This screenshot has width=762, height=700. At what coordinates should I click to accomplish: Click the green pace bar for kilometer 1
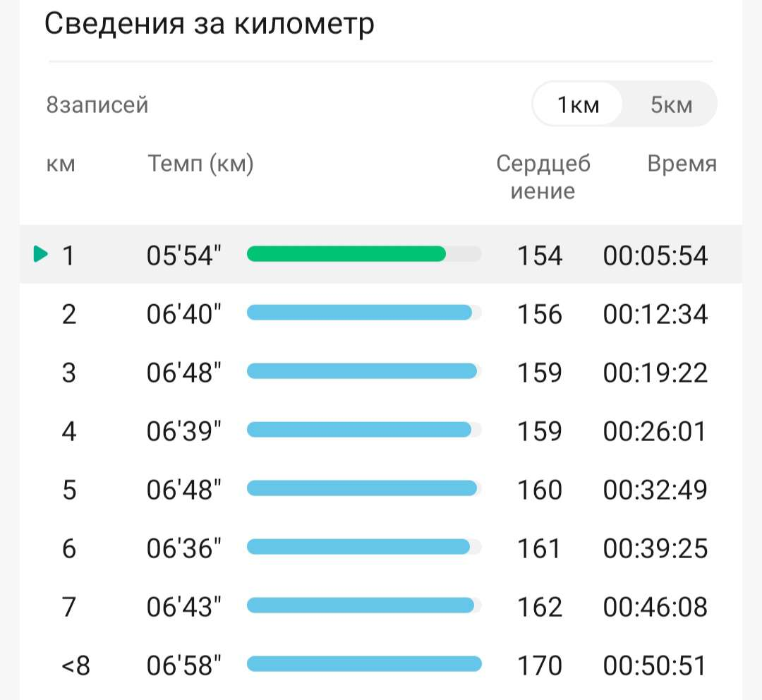[x=346, y=254]
